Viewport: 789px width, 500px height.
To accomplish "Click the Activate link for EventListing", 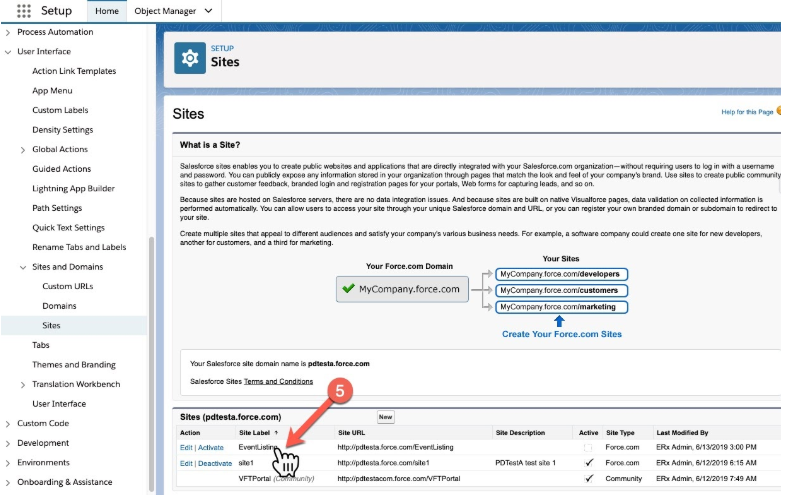I will coord(211,447).
